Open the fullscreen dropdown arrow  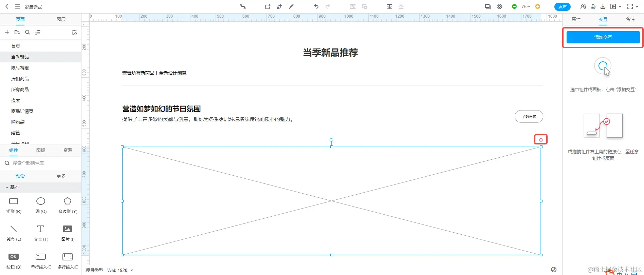[x=637, y=6]
